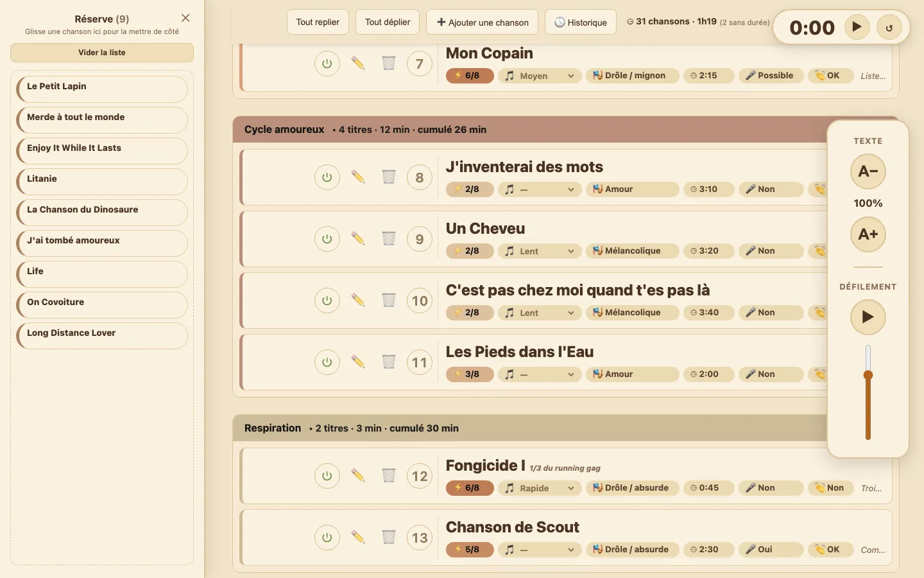The width and height of the screenshot is (924, 578).
Task: Toggle power icon for Les Pieds dans l'Eau
Action: [327, 362]
